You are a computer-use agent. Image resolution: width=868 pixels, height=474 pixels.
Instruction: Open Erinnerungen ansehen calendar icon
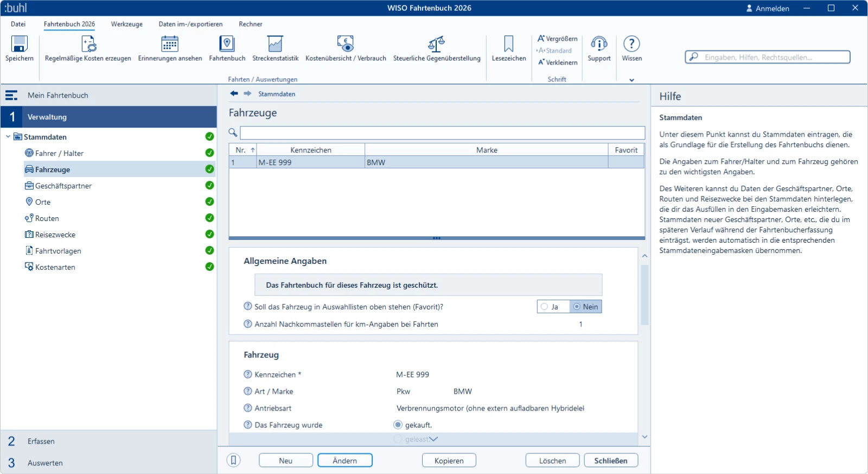click(170, 44)
